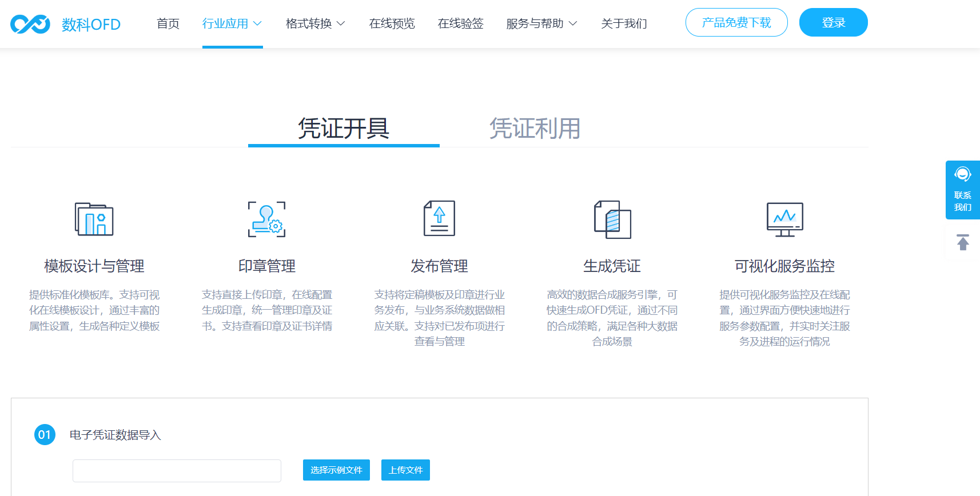
Task: Expand the 行业应用 dropdown menu
Action: (232, 23)
